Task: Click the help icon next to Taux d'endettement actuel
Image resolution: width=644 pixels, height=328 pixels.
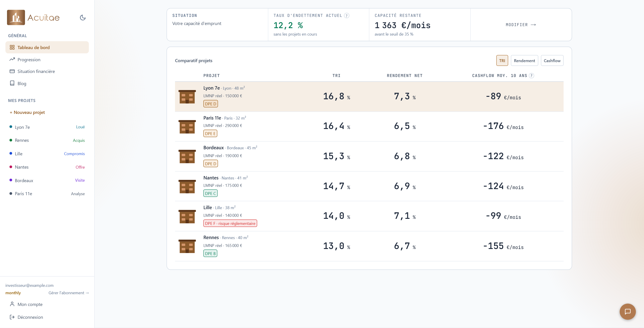Action: coord(346,16)
